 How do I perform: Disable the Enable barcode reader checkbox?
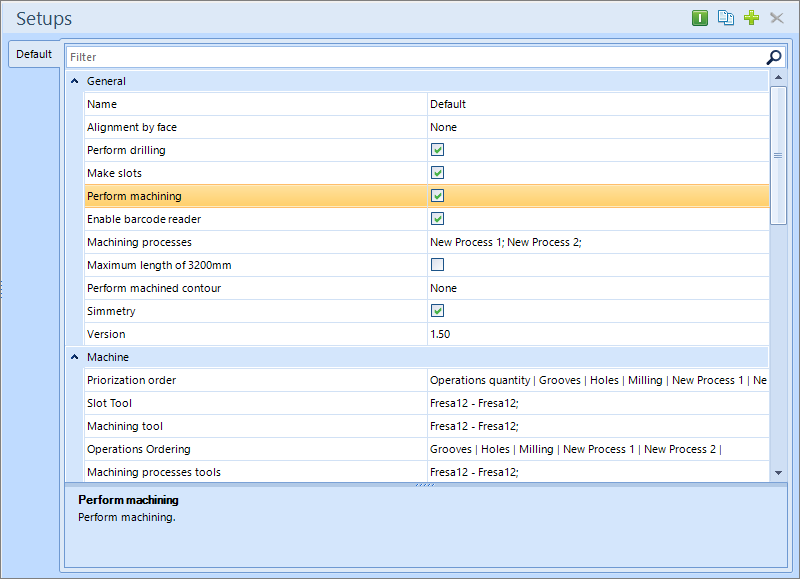click(437, 219)
